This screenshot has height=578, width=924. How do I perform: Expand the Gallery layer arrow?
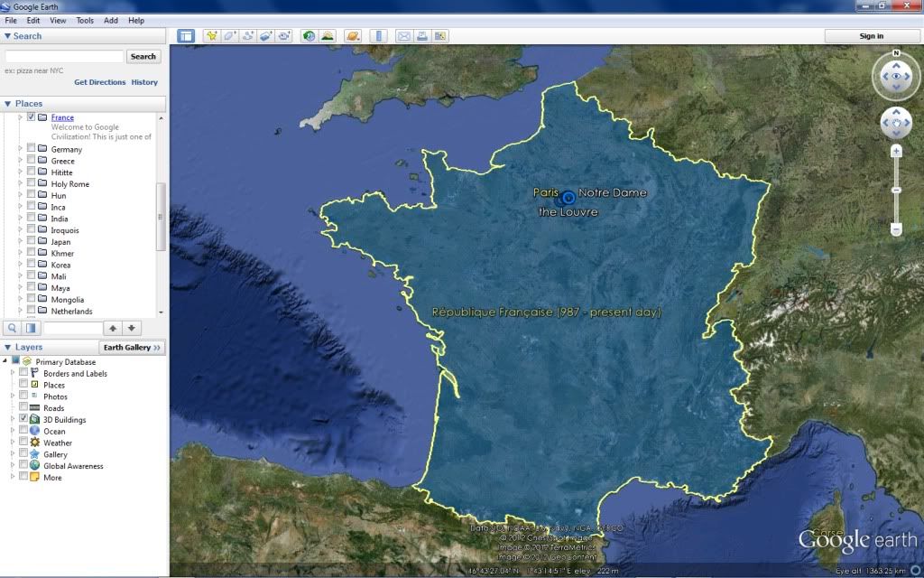(13, 453)
